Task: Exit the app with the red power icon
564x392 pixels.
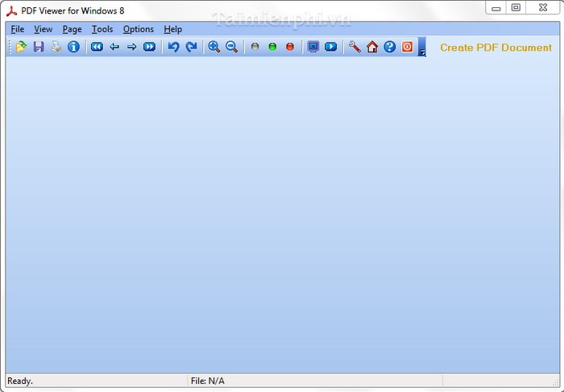Action: point(407,47)
